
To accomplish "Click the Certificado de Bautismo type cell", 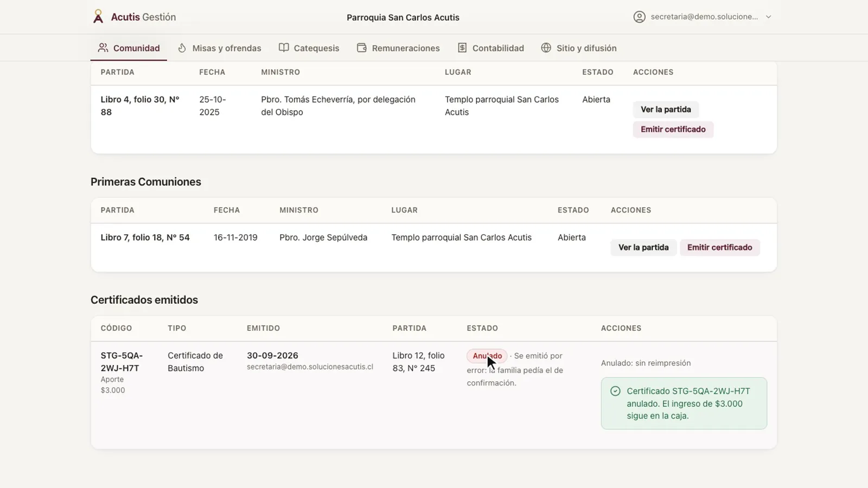I will pos(195,362).
